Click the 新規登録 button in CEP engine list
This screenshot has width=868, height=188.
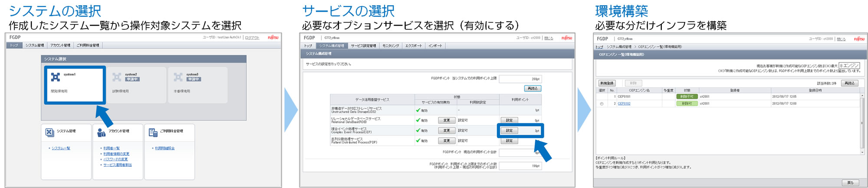(607, 83)
